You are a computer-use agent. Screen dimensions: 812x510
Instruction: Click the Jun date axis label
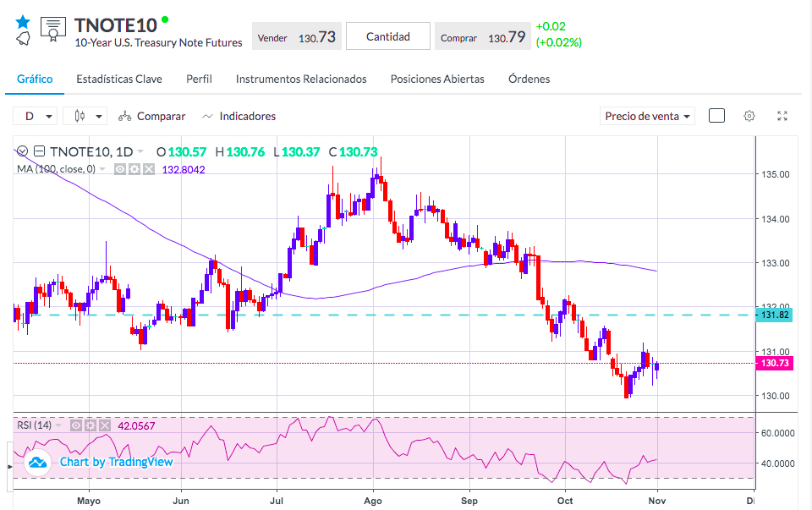click(x=181, y=501)
